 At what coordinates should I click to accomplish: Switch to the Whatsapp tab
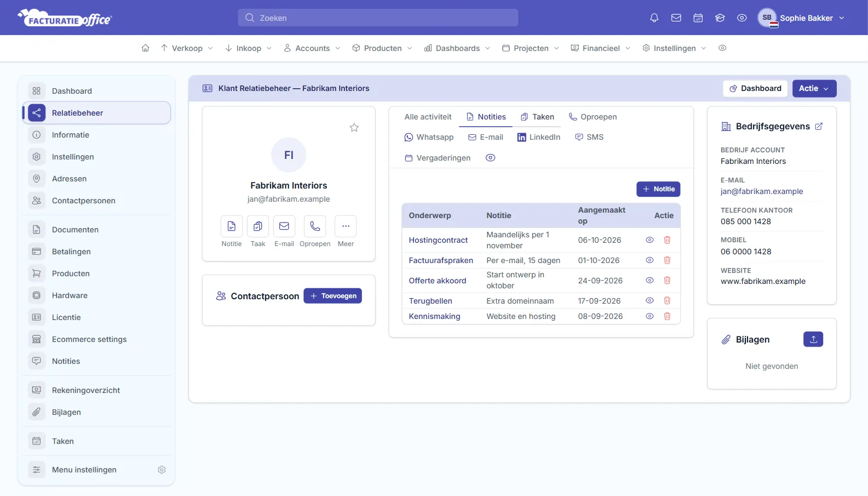coord(429,137)
